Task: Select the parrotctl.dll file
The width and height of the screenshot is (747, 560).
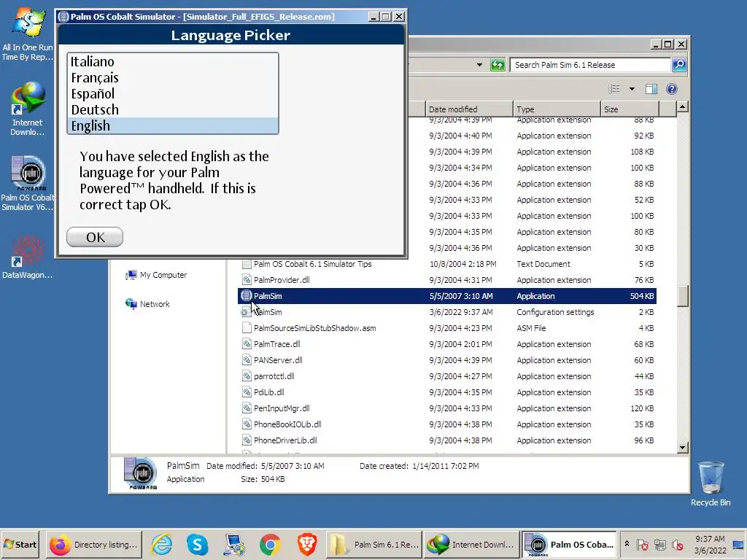Action: click(x=447, y=376)
